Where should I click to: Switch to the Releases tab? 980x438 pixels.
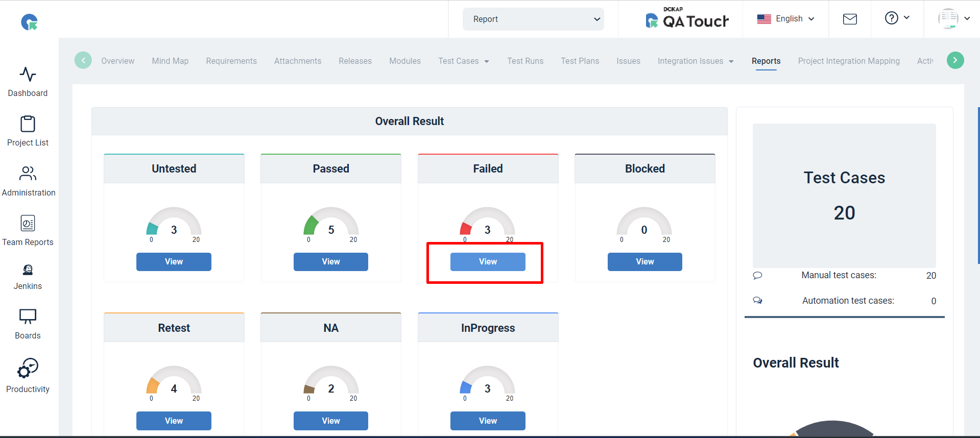tap(355, 61)
